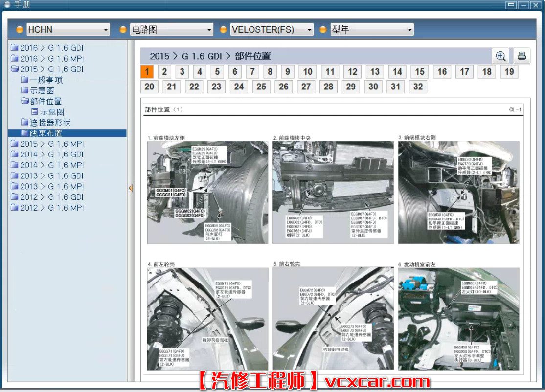Open the HCHN dropdown
The width and height of the screenshot is (545, 392).
[68, 30]
